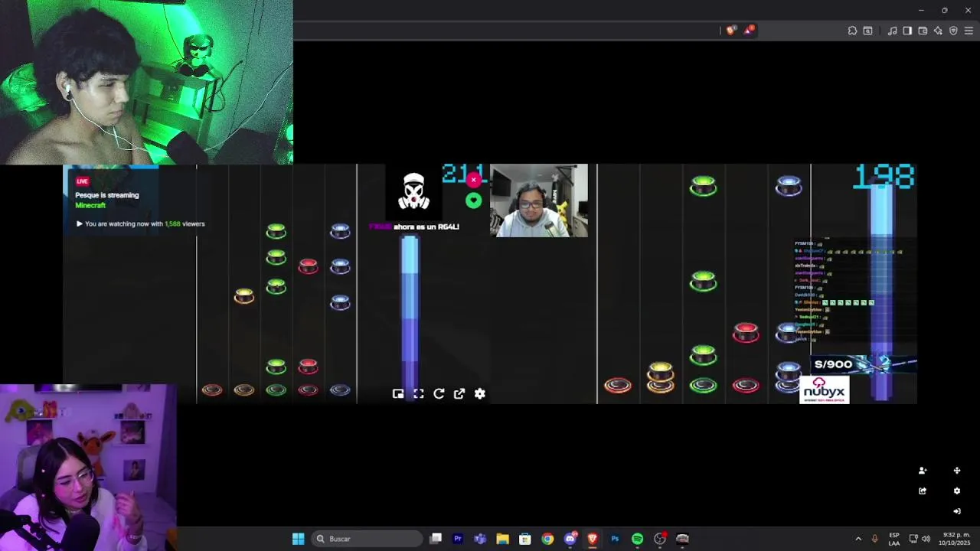
Task: Open Premiere Pro from the taskbar
Action: click(x=458, y=539)
